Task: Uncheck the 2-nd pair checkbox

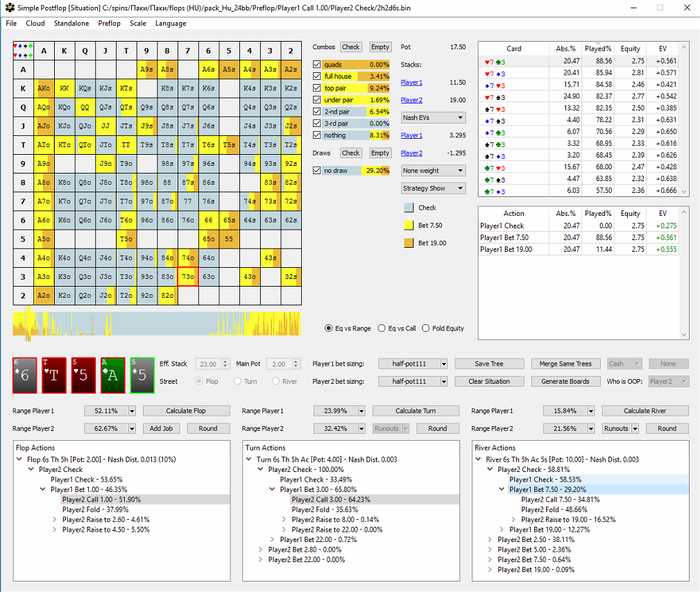Action: coord(317,111)
